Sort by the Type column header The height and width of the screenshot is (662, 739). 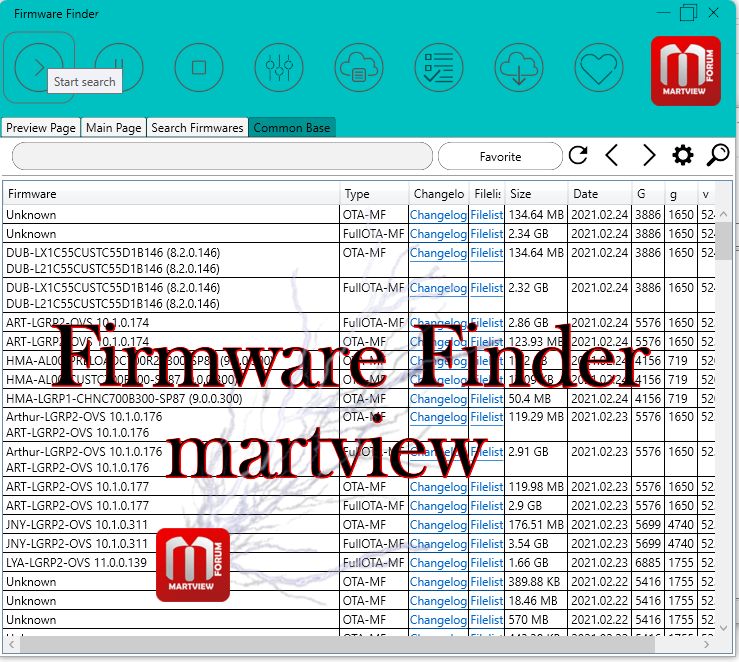click(x=374, y=194)
